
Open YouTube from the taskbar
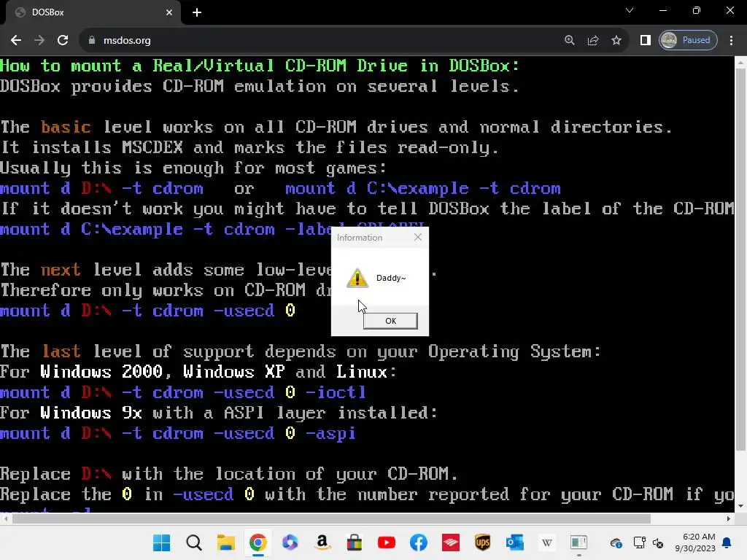(387, 542)
